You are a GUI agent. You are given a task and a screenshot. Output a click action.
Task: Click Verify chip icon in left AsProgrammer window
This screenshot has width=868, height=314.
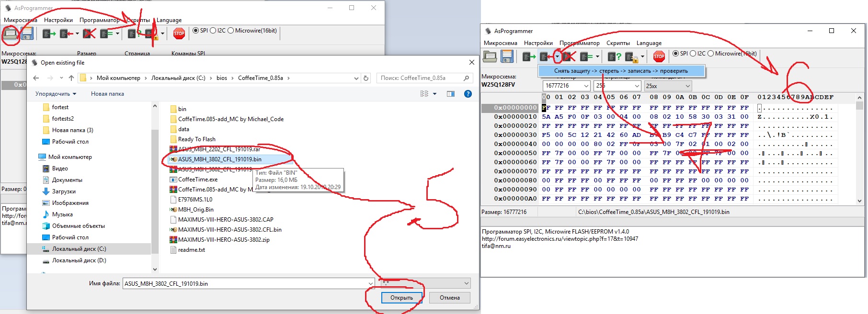(106, 34)
